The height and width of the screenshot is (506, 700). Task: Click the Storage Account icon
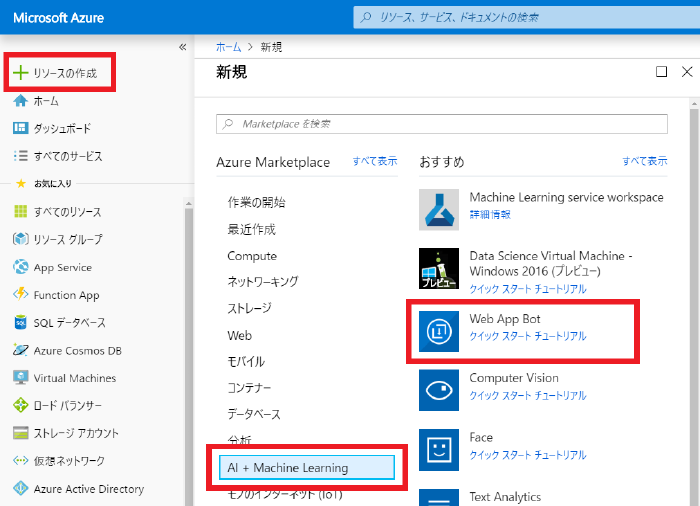coord(21,433)
